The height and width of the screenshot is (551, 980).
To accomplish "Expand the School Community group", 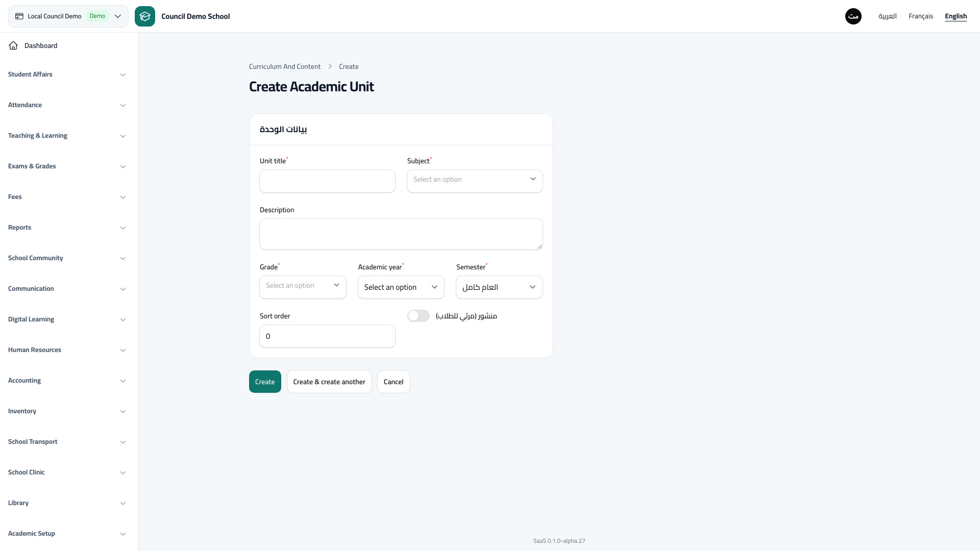I will coord(67,258).
